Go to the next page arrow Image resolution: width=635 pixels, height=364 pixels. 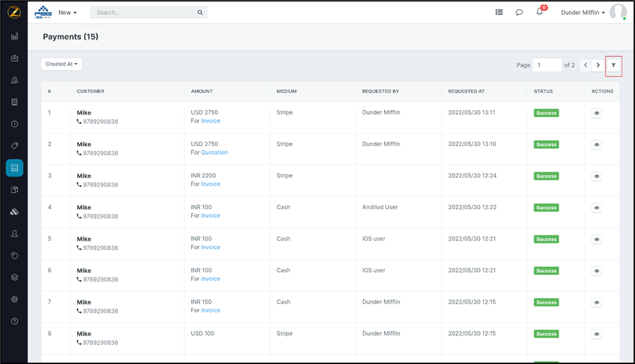tap(598, 65)
